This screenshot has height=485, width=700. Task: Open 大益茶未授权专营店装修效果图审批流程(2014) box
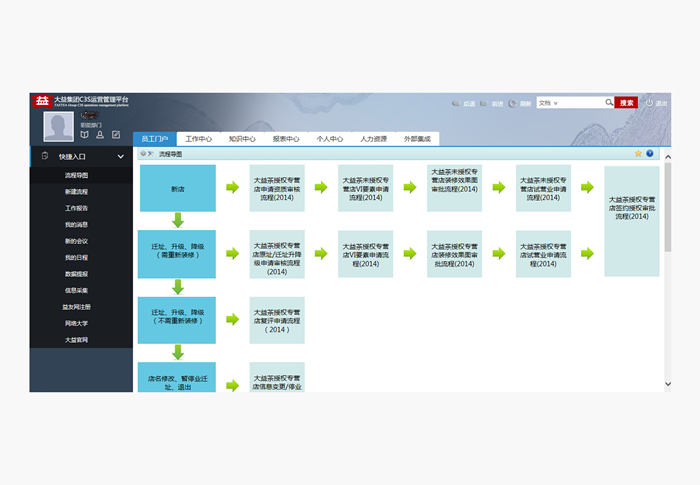pos(454,188)
